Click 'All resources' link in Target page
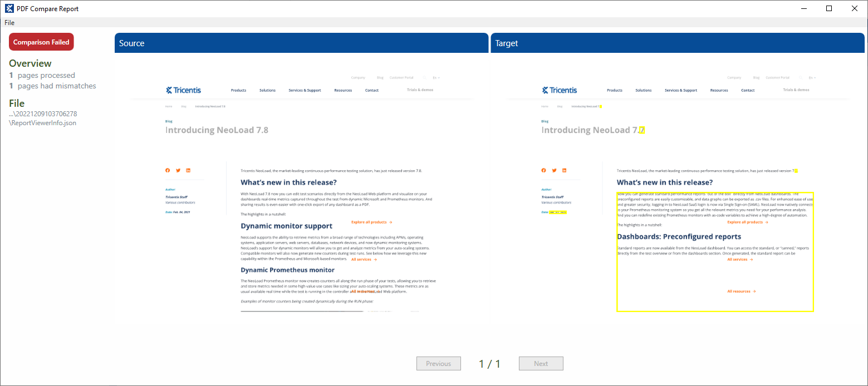This screenshot has height=386, width=868. pos(742,291)
